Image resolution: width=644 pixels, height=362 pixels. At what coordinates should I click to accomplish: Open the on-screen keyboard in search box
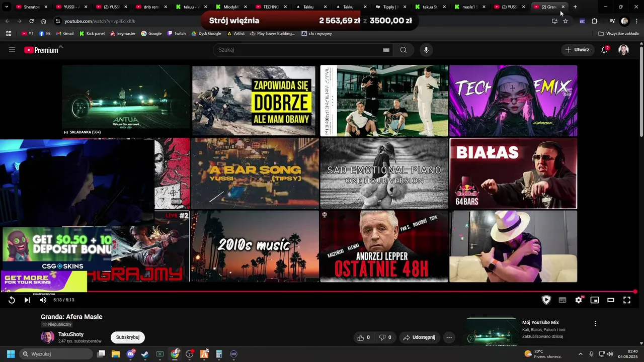[386, 50]
